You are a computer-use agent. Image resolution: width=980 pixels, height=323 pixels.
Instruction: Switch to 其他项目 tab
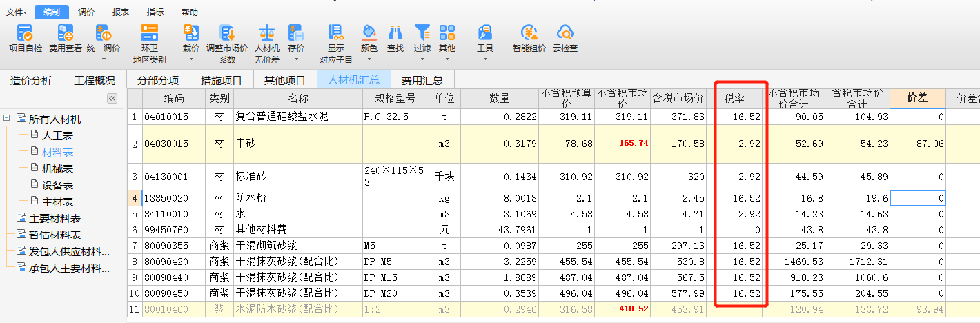coord(285,80)
